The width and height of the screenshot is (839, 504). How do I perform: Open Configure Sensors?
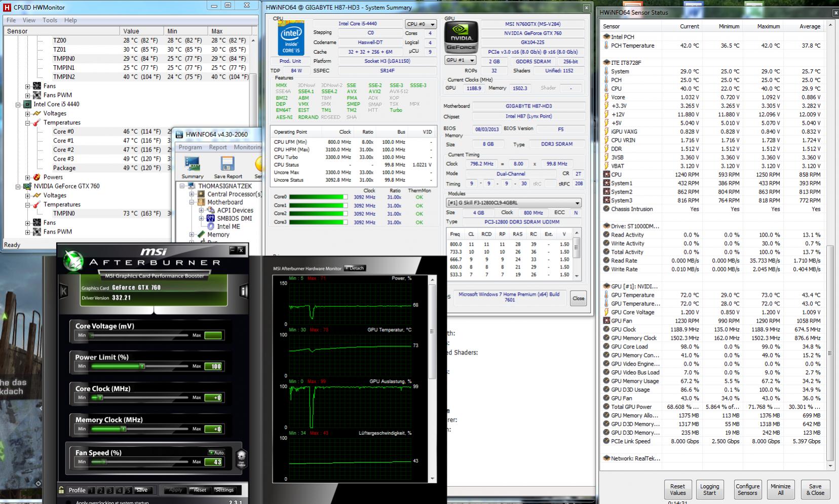tap(747, 489)
